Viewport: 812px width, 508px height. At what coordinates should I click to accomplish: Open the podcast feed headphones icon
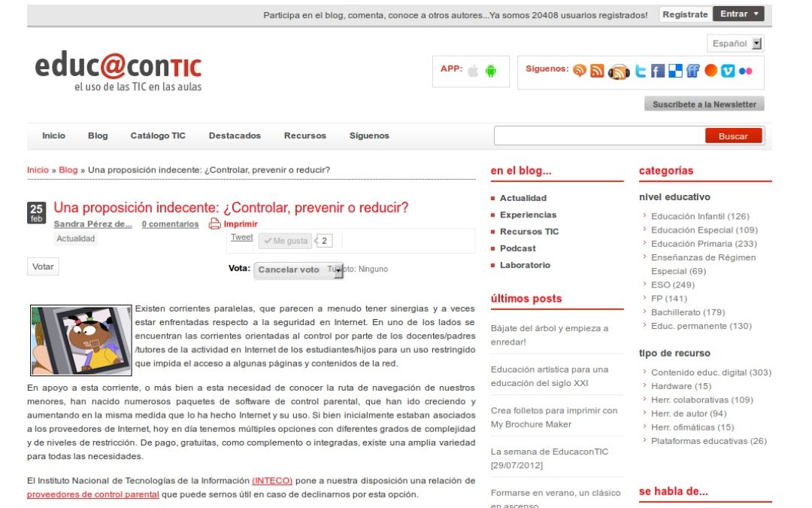[x=619, y=71]
